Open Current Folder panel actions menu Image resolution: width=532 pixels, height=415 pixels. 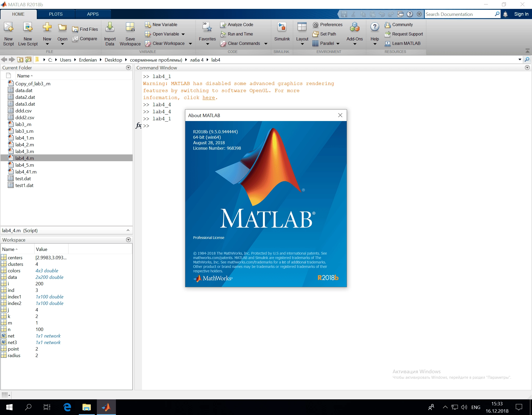(128, 68)
